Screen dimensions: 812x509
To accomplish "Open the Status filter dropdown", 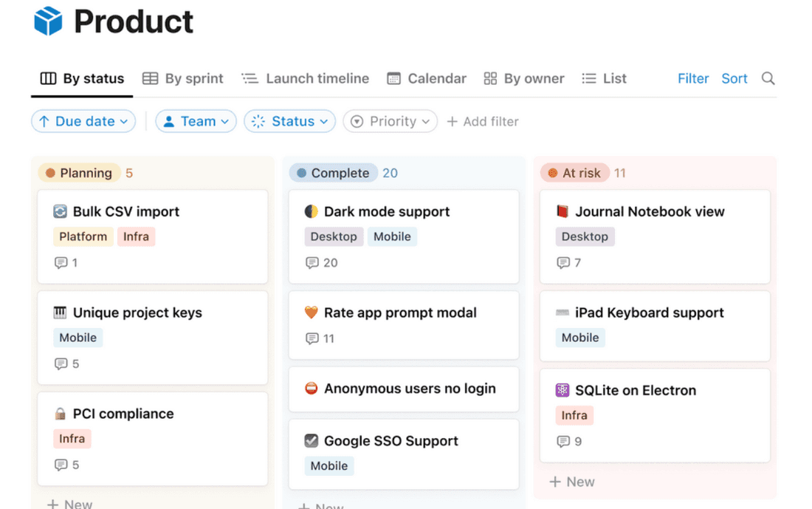I will tap(289, 121).
